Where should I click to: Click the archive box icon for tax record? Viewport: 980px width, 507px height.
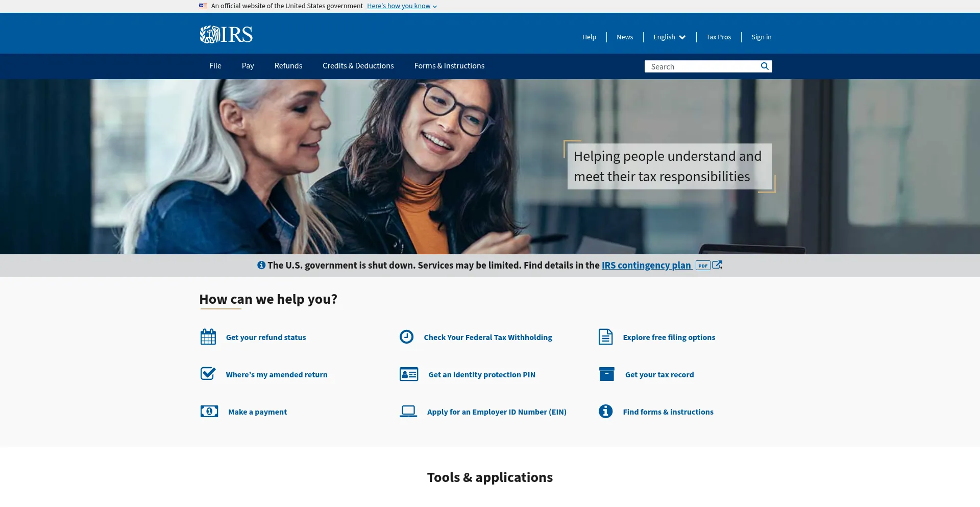coord(606,374)
